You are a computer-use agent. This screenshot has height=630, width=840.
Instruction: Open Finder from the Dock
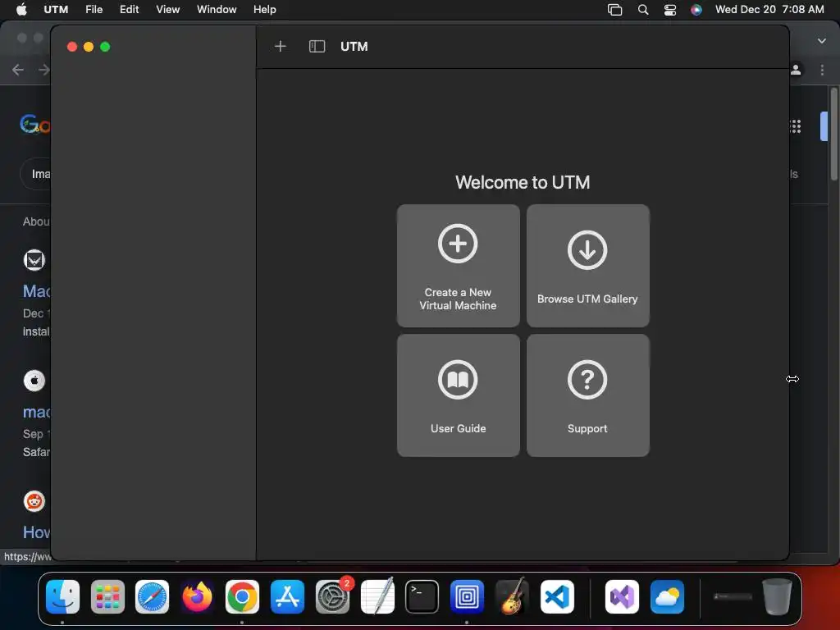pos(62,596)
